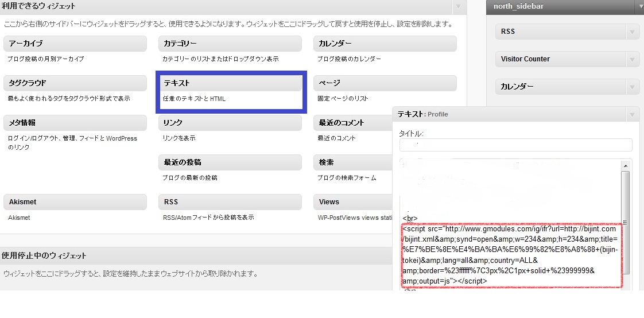Click the 最もよく使われるタグ description text

coord(68,99)
